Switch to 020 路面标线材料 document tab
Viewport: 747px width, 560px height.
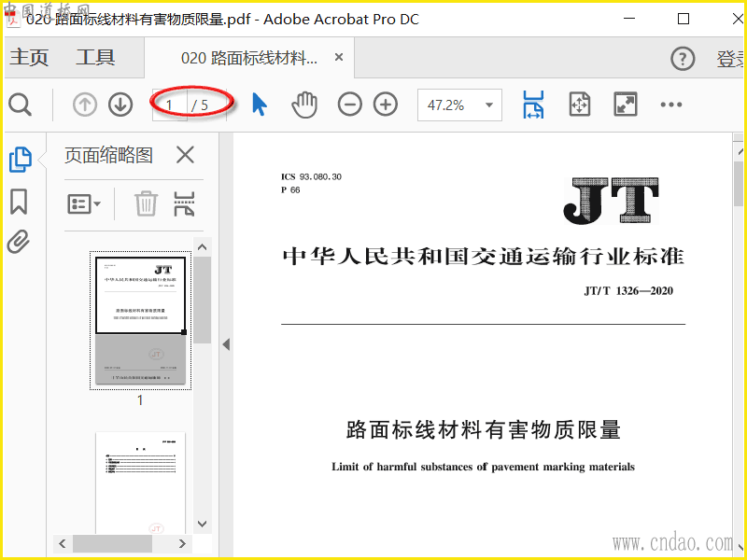tap(248, 58)
